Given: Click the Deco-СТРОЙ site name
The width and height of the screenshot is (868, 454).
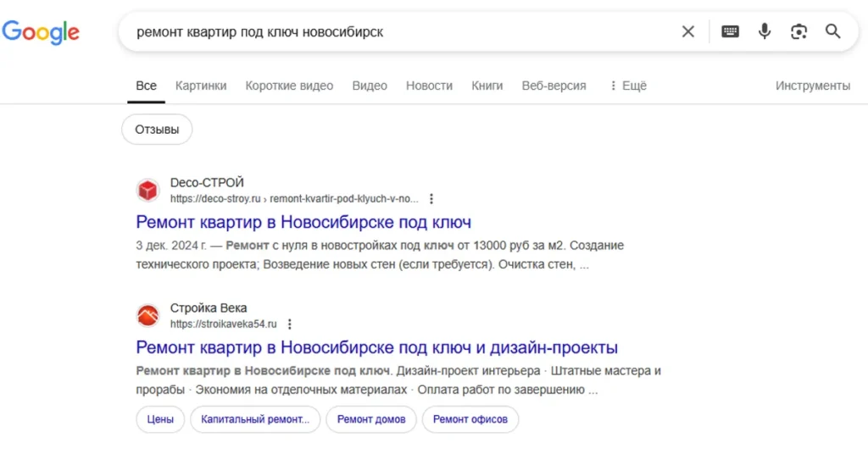Looking at the screenshot, I should click(x=207, y=182).
